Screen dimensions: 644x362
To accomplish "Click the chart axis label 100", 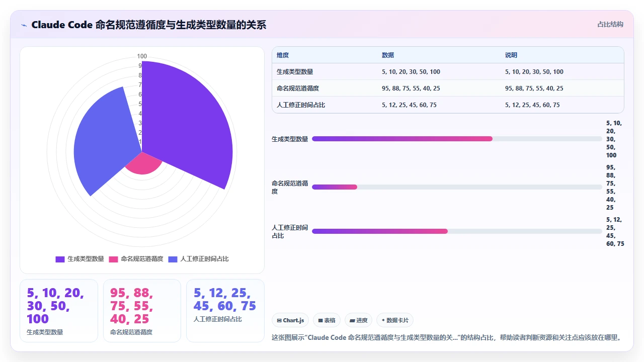I will tap(142, 56).
